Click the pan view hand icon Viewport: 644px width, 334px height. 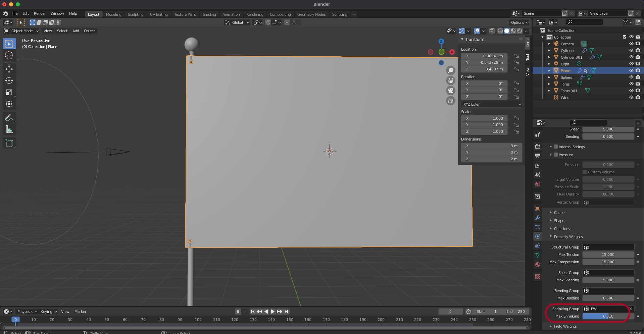pyautogui.click(x=451, y=80)
